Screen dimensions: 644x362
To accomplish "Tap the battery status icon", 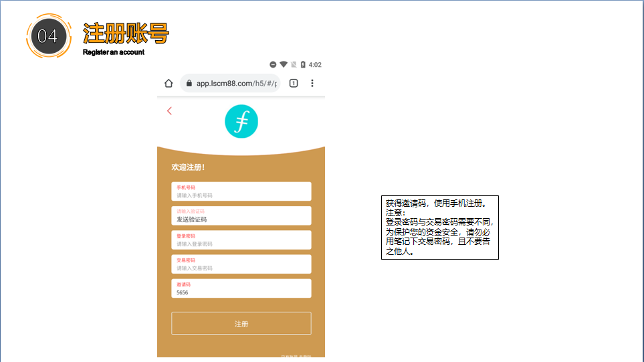I will coord(303,64).
